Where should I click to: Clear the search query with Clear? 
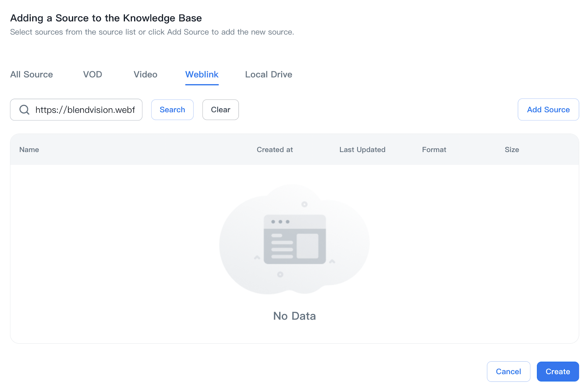pos(220,110)
